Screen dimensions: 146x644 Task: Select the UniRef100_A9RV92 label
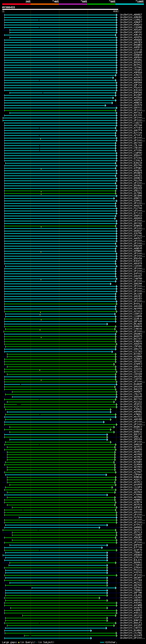131,32
